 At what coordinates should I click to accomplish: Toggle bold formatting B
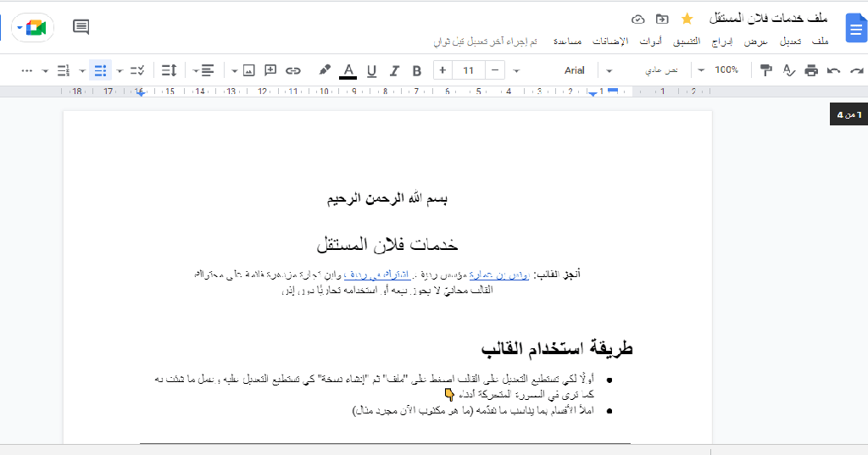tap(417, 71)
